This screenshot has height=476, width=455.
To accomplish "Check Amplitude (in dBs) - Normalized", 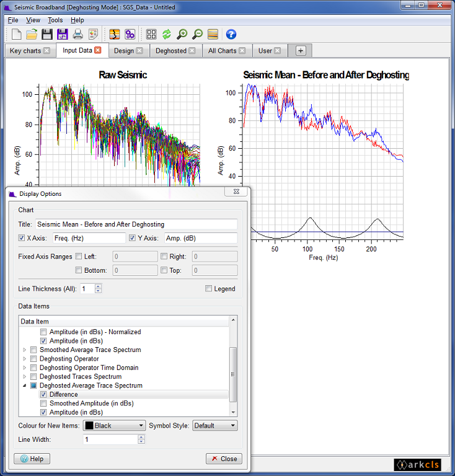I will pyautogui.click(x=43, y=332).
